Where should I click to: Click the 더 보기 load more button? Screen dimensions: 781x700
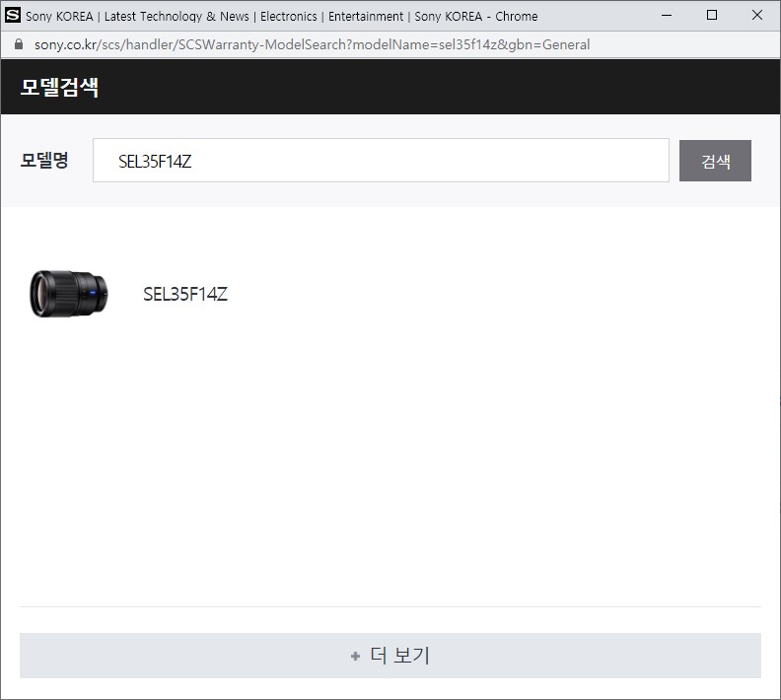390,656
